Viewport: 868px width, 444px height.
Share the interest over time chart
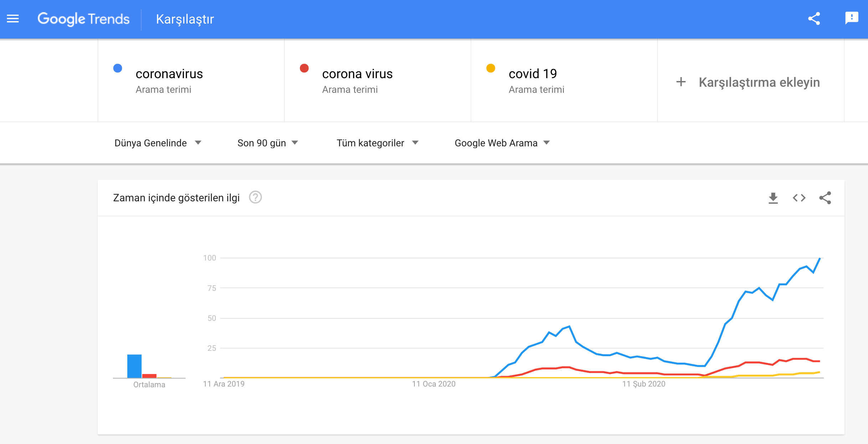pos(826,198)
